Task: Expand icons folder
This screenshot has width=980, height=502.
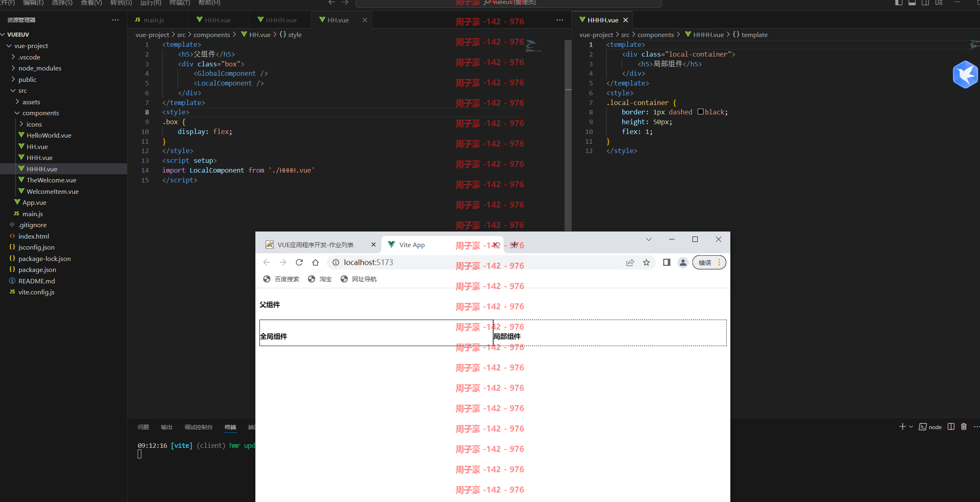Action: coord(64,124)
